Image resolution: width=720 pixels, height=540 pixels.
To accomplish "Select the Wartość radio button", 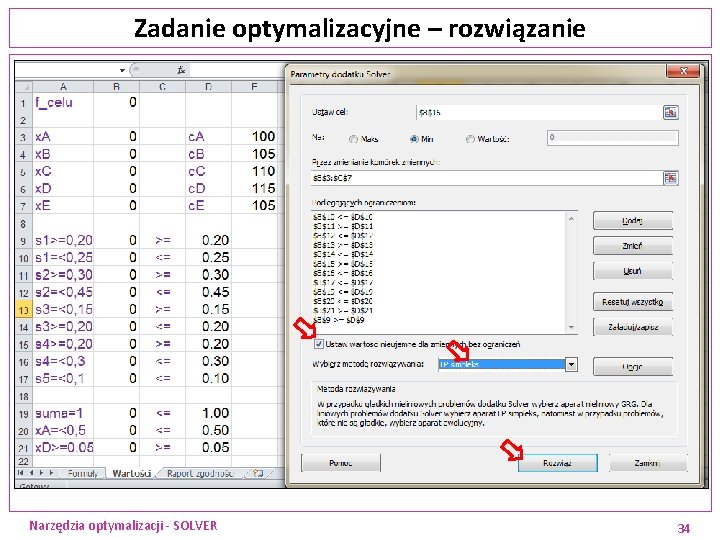I will tap(470, 139).
